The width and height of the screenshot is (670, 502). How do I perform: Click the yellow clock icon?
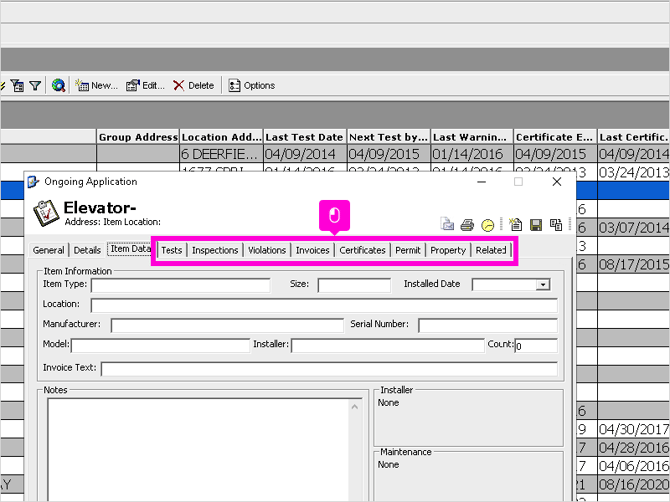[488, 225]
